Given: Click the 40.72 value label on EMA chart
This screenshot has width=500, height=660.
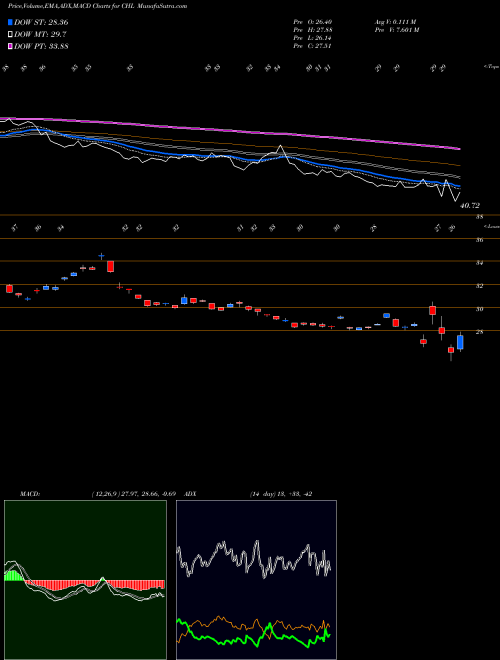Looking at the screenshot, I should (x=470, y=206).
